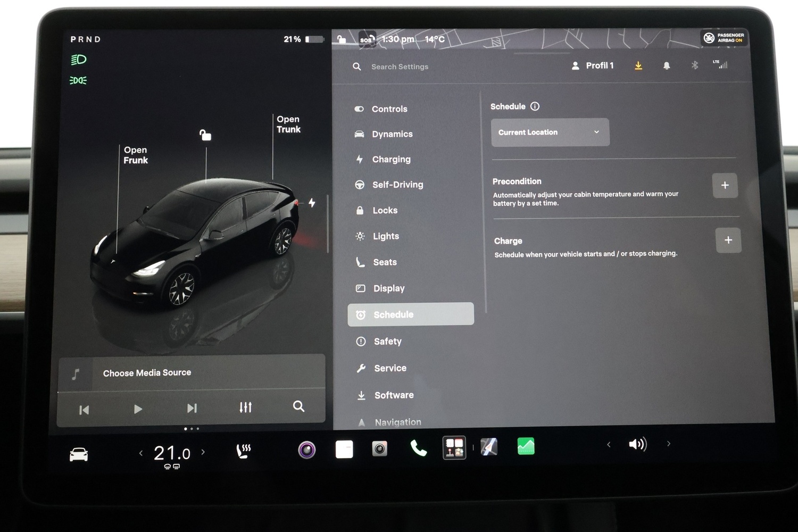The height and width of the screenshot is (532, 798).
Task: Open the Controls settings menu
Action: 381,109
